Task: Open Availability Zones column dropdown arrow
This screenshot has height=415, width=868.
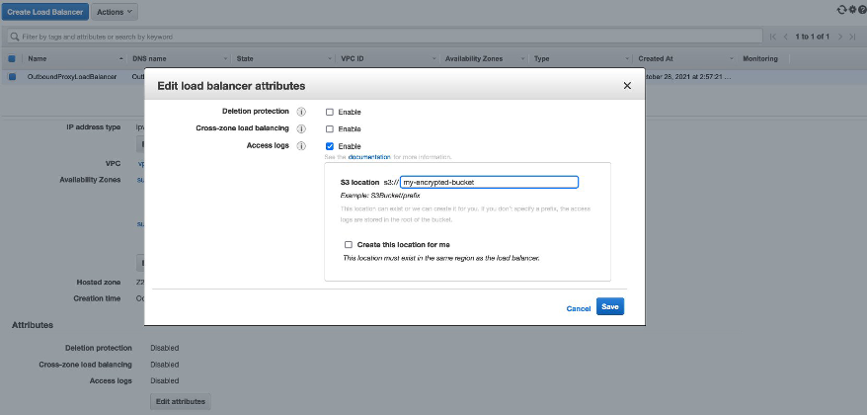Action: pos(522,58)
